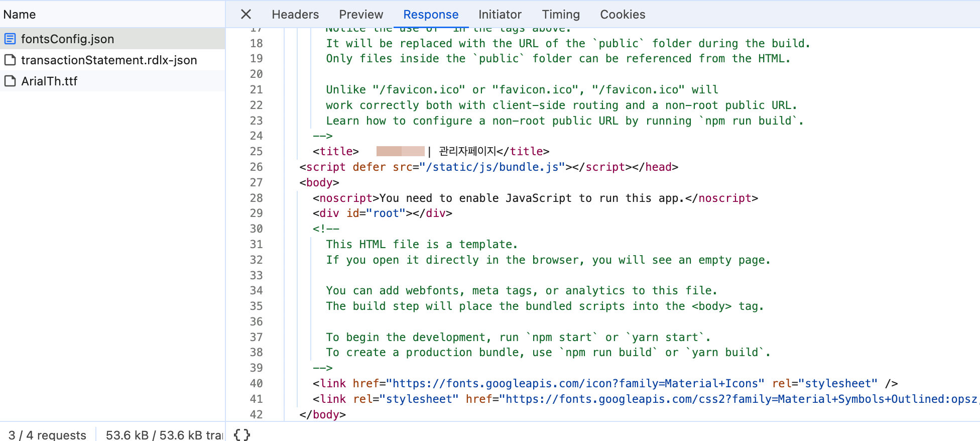Click the closing body tag on line 42
The height and width of the screenshot is (441, 980).
coord(323,414)
